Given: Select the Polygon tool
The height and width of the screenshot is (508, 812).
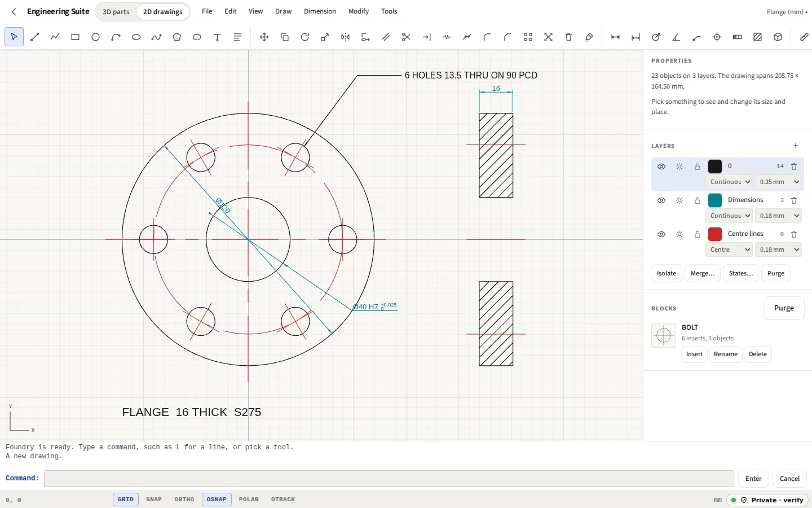Looking at the screenshot, I should pos(176,37).
